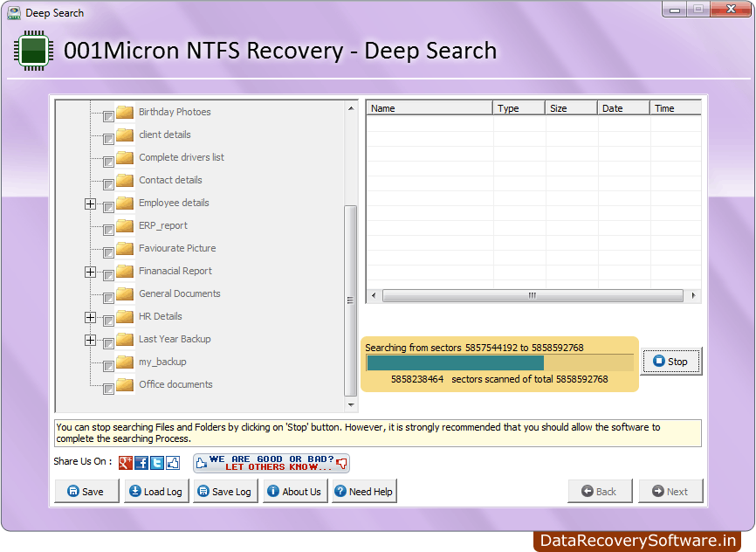This screenshot has height=552, width=756.
Task: Click the Stop button to halt searching
Action: (670, 362)
